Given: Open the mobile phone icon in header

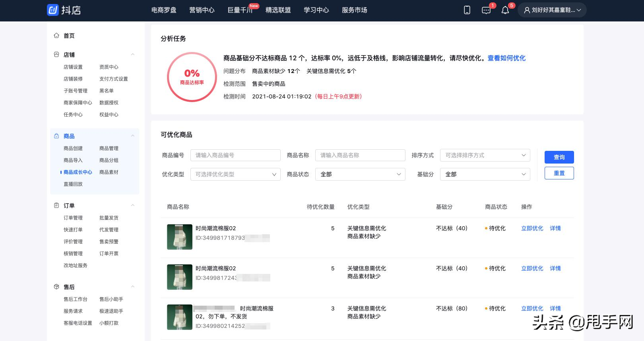Looking at the screenshot, I should pyautogui.click(x=467, y=10).
